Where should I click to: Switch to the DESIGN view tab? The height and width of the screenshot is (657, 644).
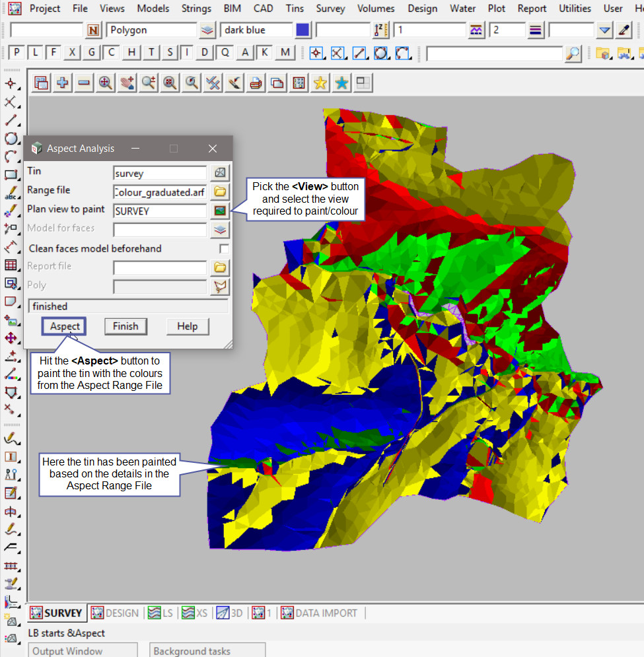(x=115, y=613)
